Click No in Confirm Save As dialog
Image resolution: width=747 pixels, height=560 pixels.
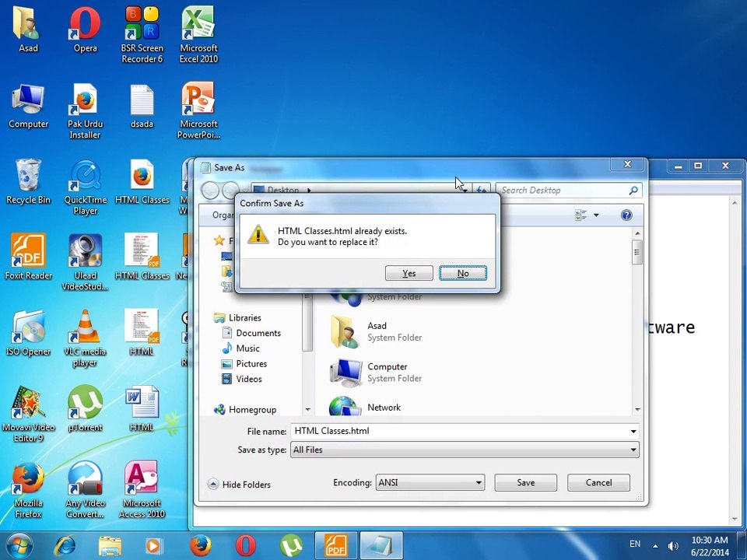pos(462,273)
